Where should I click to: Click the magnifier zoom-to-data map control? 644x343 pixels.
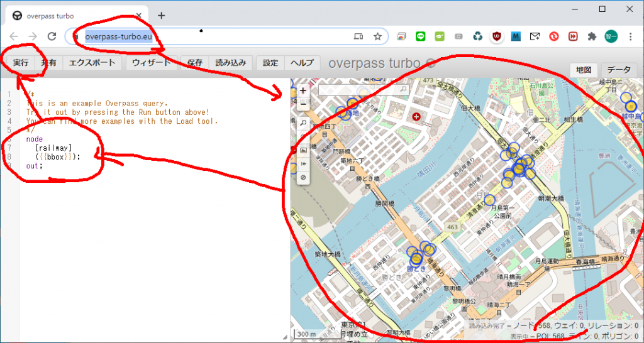coord(303,123)
